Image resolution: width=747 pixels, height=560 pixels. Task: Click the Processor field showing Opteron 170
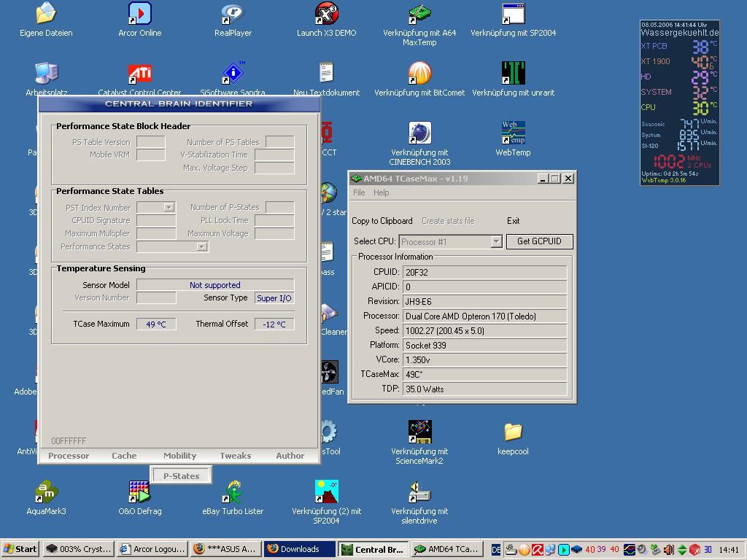[485, 316]
